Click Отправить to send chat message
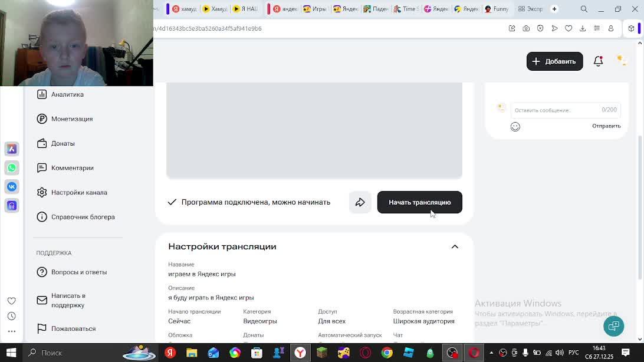Viewport: 644px width, 362px height. (606, 126)
